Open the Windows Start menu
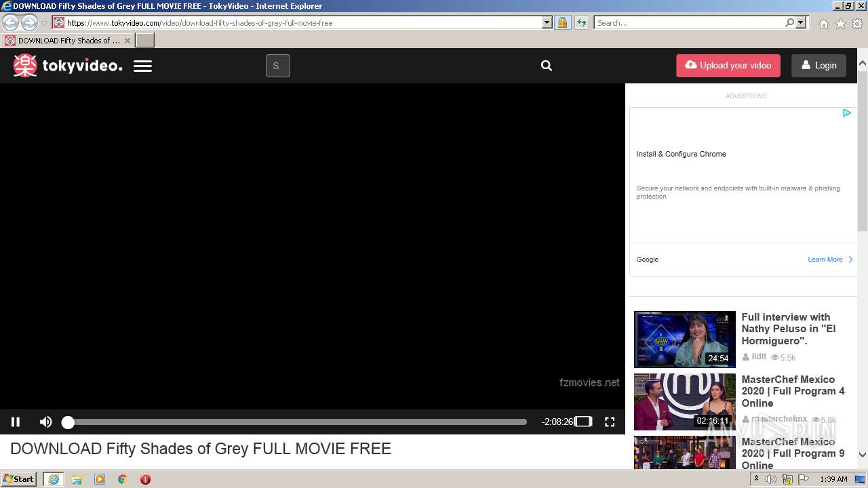This screenshot has height=488, width=868. (x=19, y=479)
